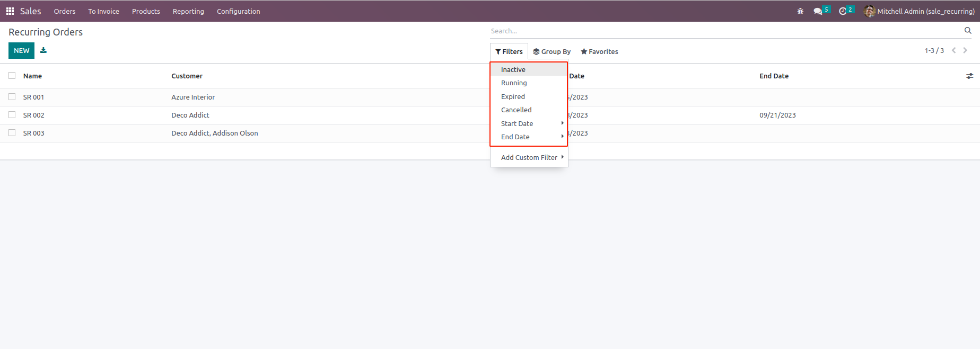Click the NEW button
The width and height of the screenshot is (980, 349).
click(21, 50)
